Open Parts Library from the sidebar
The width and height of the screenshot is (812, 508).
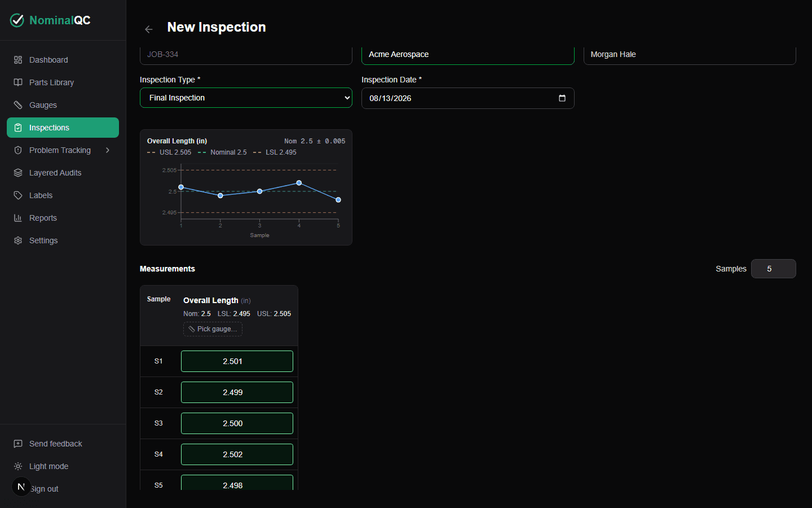63,82
